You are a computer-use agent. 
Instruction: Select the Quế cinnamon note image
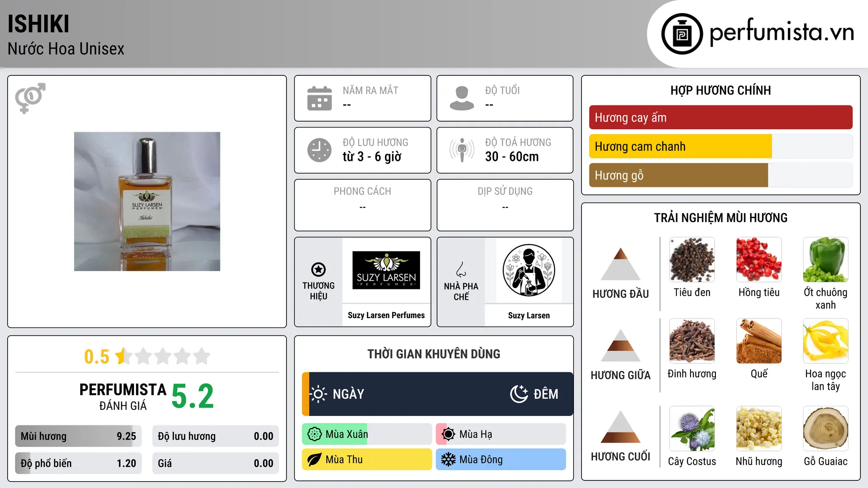pyautogui.click(x=759, y=341)
